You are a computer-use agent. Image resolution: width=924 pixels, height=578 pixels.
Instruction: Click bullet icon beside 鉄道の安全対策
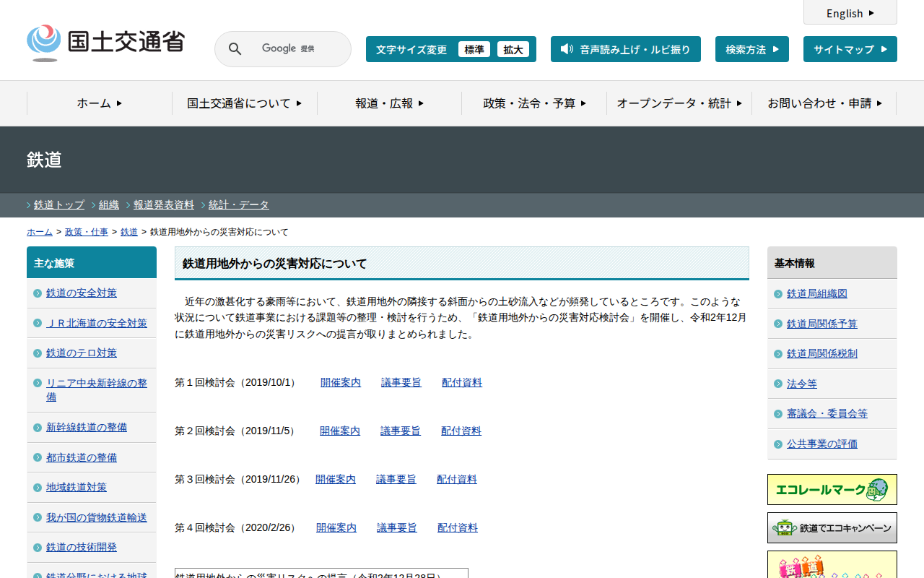[38, 293]
